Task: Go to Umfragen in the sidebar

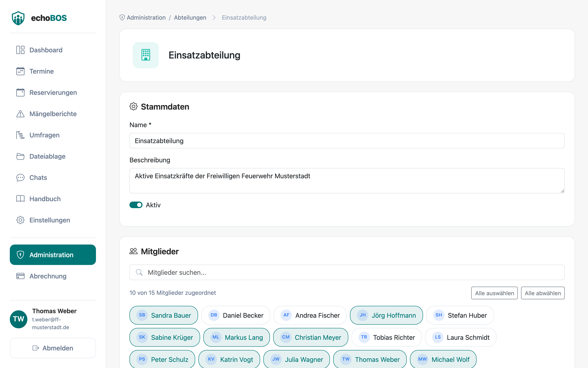Action: [53, 135]
